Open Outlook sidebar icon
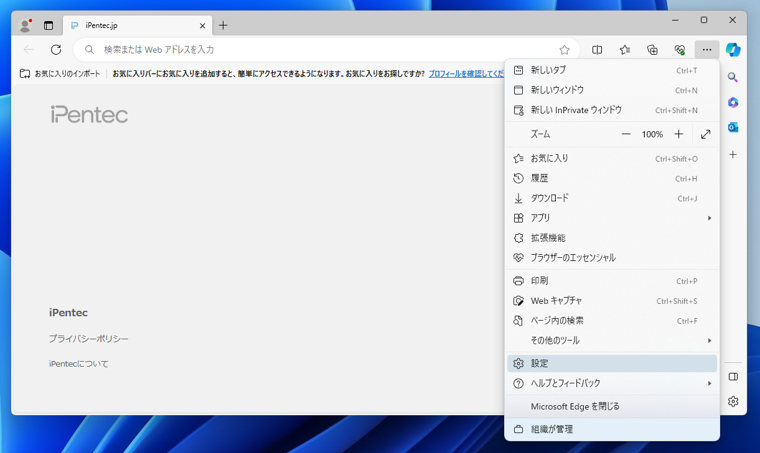The width and height of the screenshot is (760, 453). (x=733, y=127)
